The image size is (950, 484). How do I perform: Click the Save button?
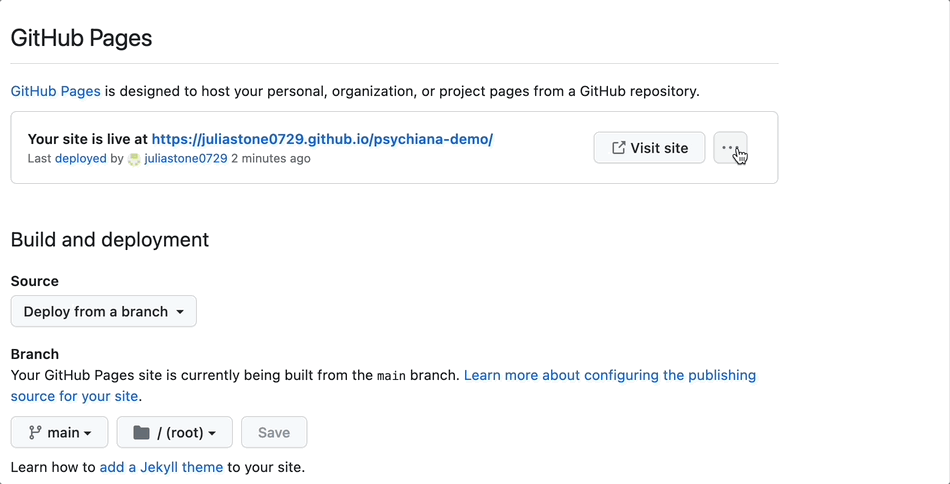point(274,433)
